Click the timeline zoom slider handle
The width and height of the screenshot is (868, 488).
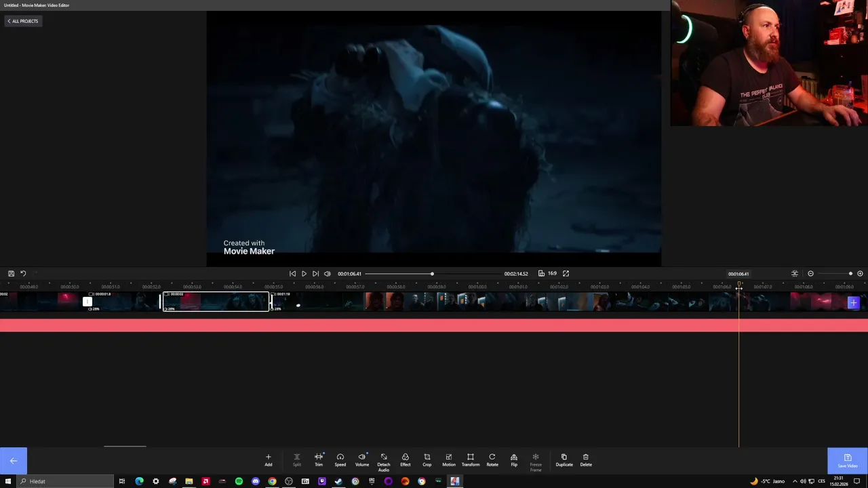[850, 273]
